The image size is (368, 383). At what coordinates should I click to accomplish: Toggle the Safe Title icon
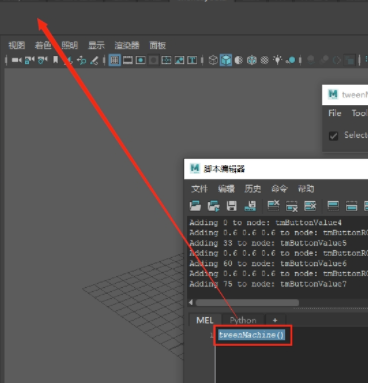(x=192, y=60)
